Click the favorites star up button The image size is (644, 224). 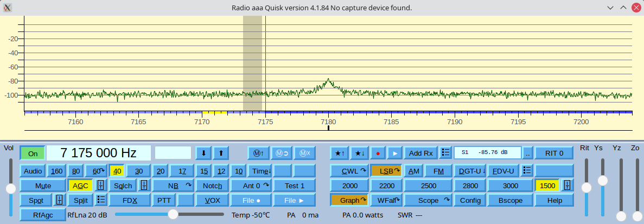339,153
